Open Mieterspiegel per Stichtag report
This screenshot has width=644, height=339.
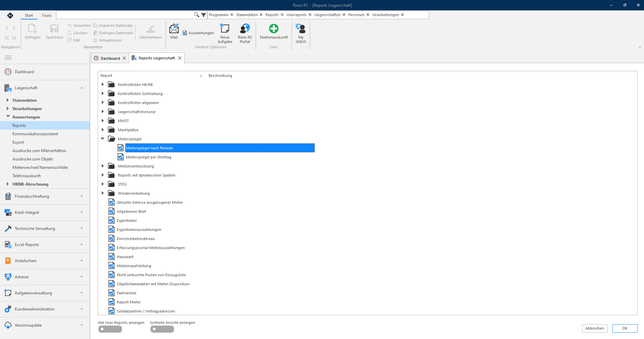pos(148,157)
